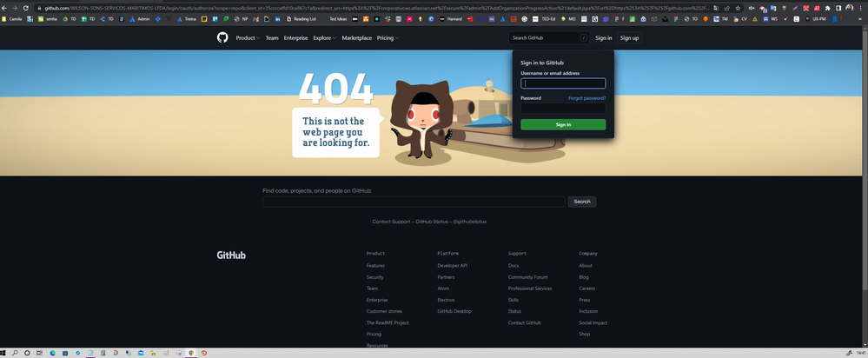Open the @githubstatus link
Image resolution: width=868 pixels, height=358 pixels.
pyautogui.click(x=469, y=222)
